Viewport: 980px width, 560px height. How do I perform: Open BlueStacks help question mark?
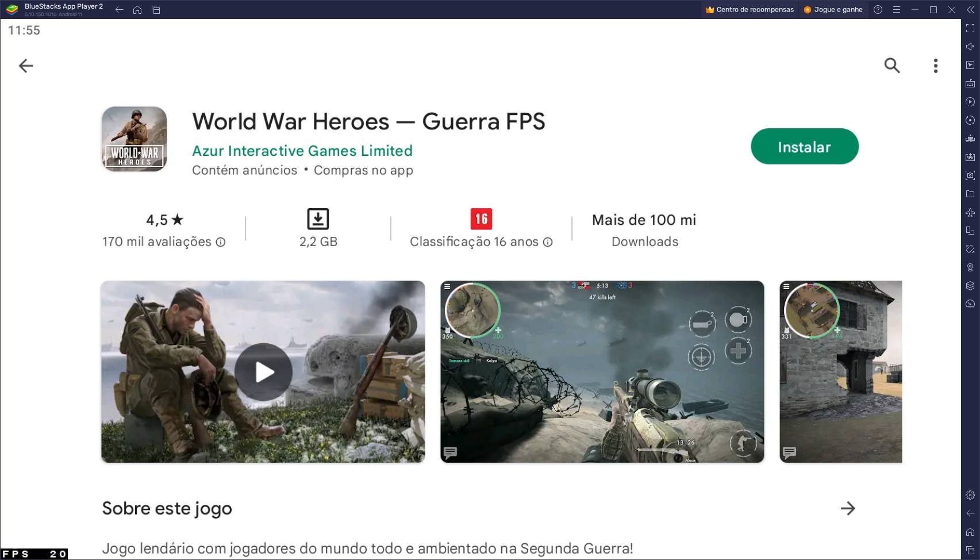(878, 9)
